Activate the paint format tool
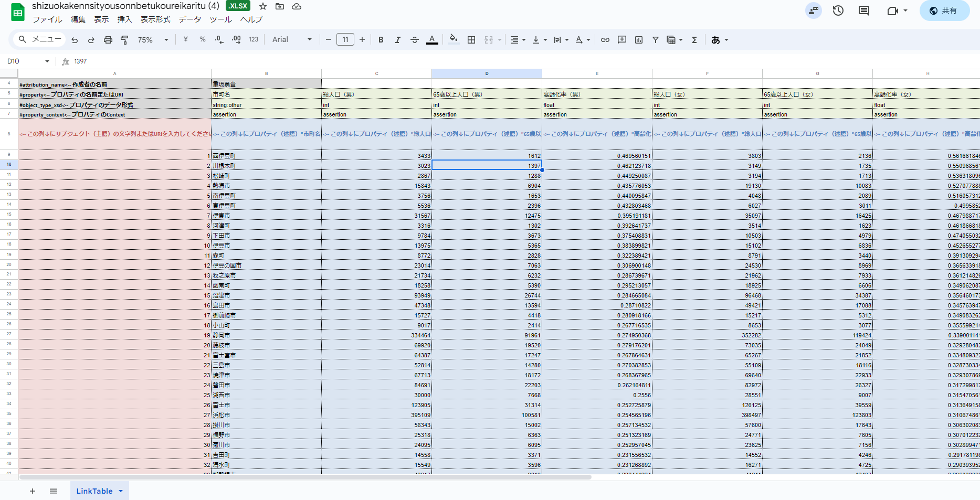This screenshot has height=500, width=980. [125, 40]
